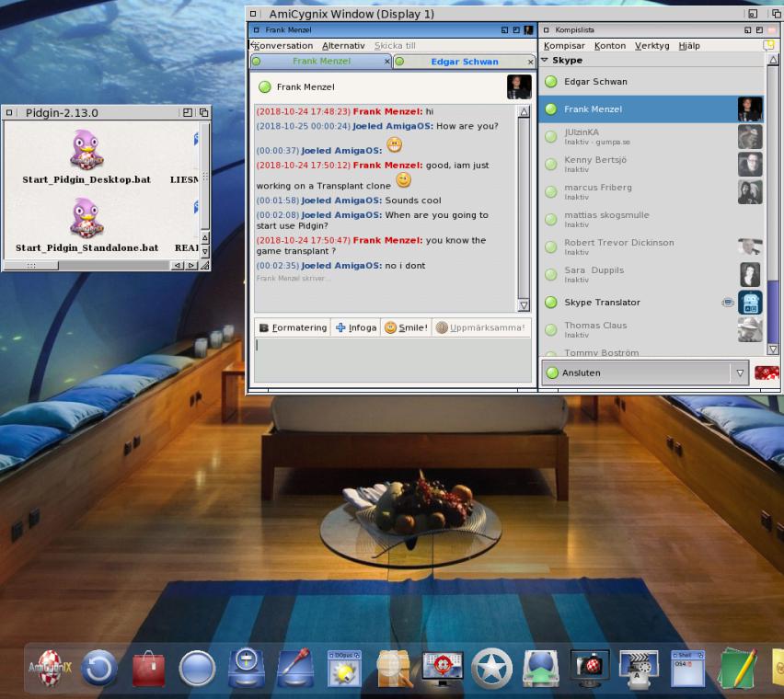Open the Konversation menu
784x699 pixels.
[x=283, y=46]
